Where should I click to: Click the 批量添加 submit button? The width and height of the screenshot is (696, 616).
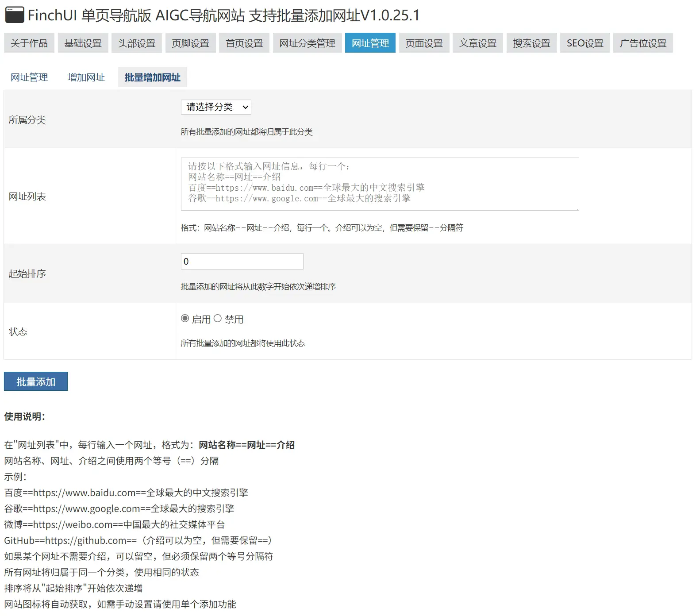(x=36, y=381)
